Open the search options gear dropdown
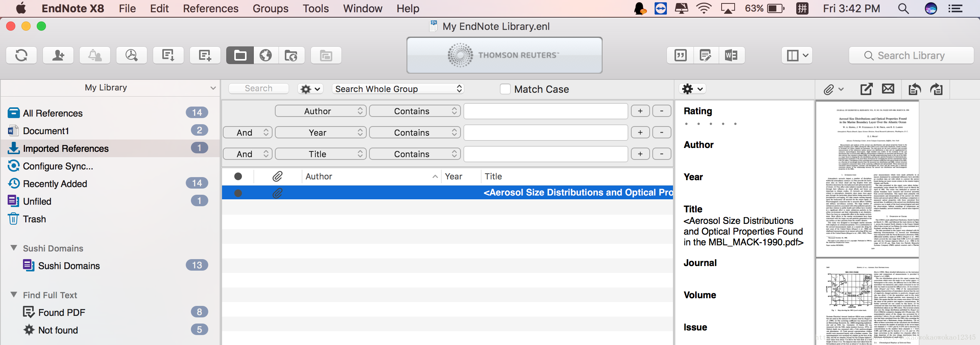The width and height of the screenshot is (980, 345). click(310, 89)
